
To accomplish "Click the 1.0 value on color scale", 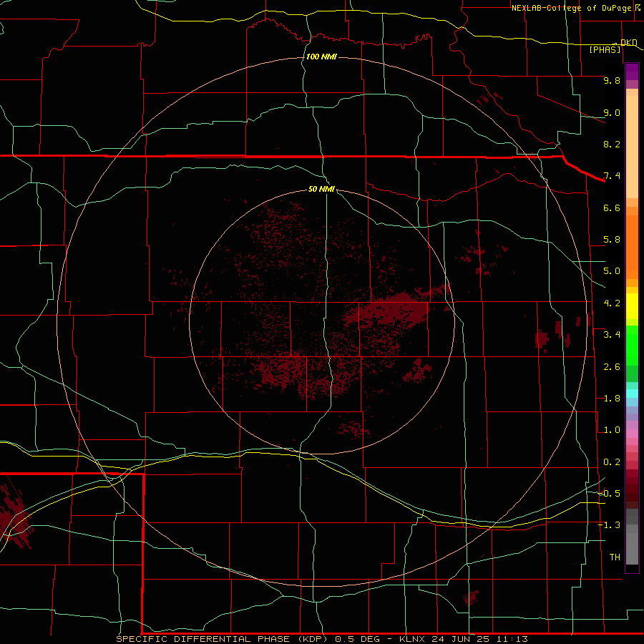I will pos(612,430).
